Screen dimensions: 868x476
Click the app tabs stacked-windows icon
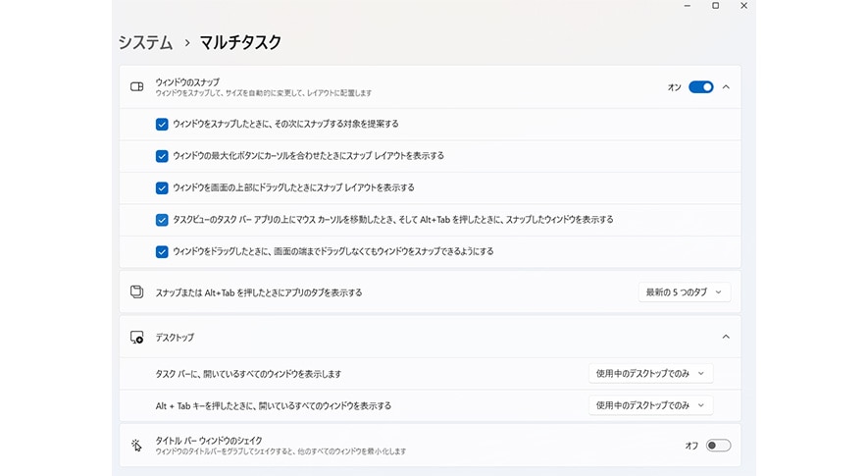(136, 292)
